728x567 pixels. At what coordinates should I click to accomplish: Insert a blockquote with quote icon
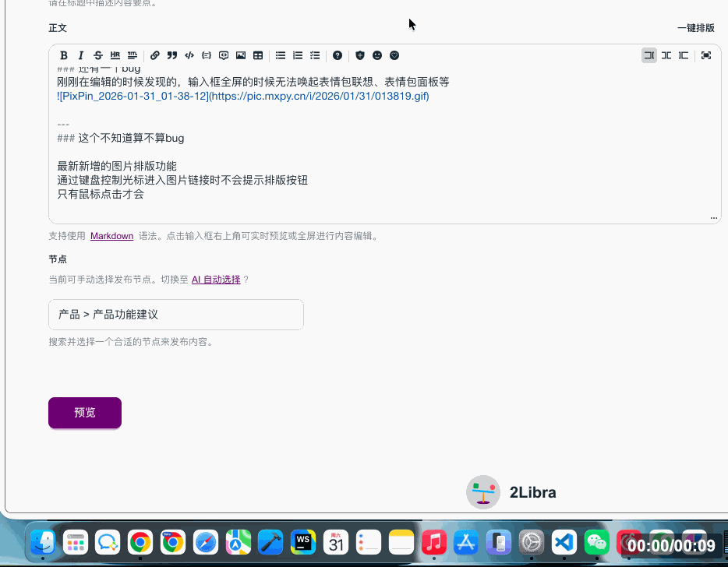(172, 55)
